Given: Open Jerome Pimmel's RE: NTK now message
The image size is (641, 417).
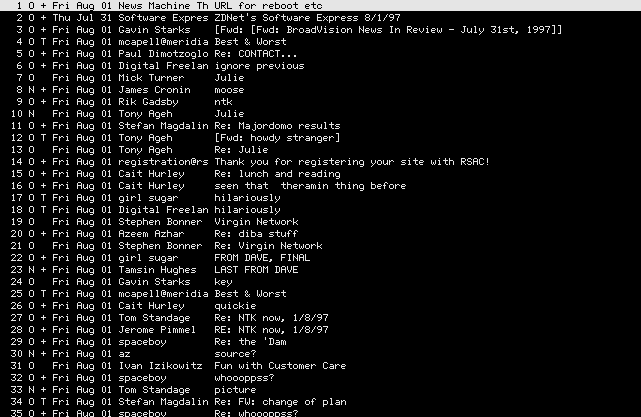Looking at the screenshot, I should [320, 330].
